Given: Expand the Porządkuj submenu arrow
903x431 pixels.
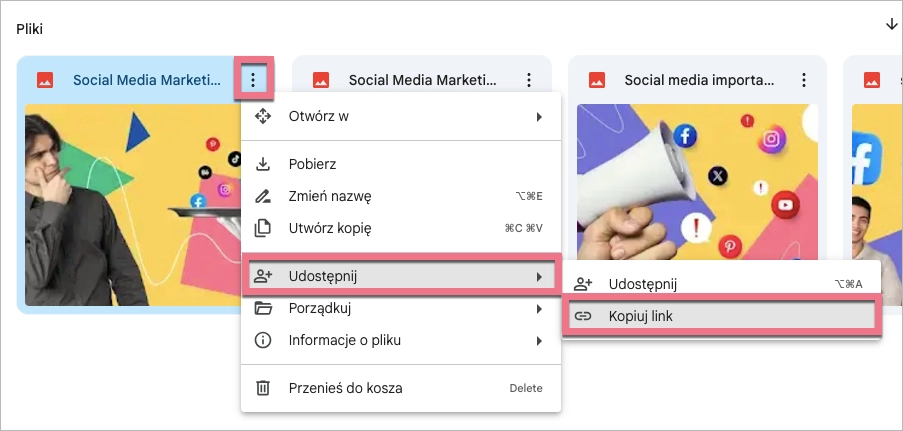Looking at the screenshot, I should point(539,309).
